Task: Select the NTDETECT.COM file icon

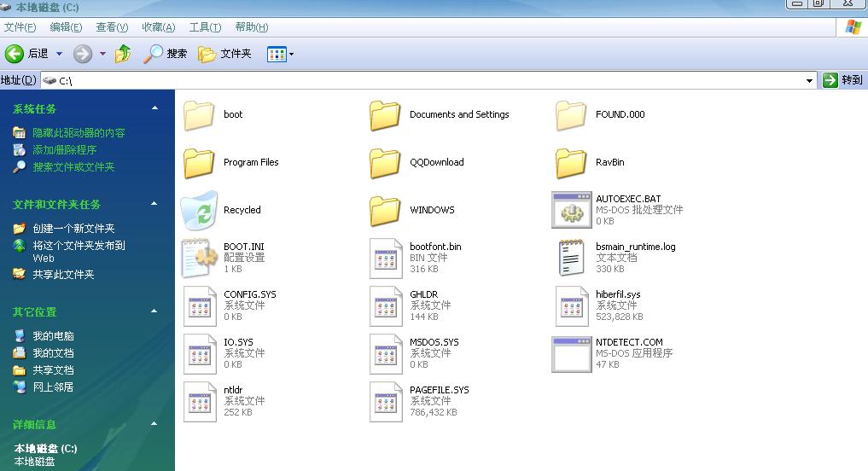Action: coord(571,353)
